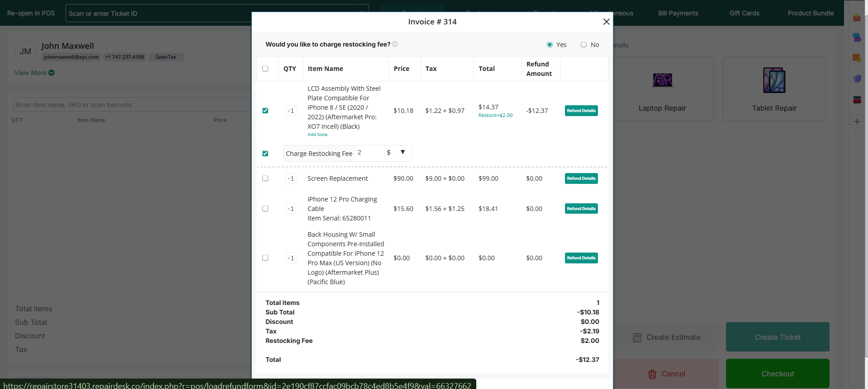This screenshot has width=868, height=389.
Task: Click quantity box for LCD Assembly
Action: (x=291, y=111)
